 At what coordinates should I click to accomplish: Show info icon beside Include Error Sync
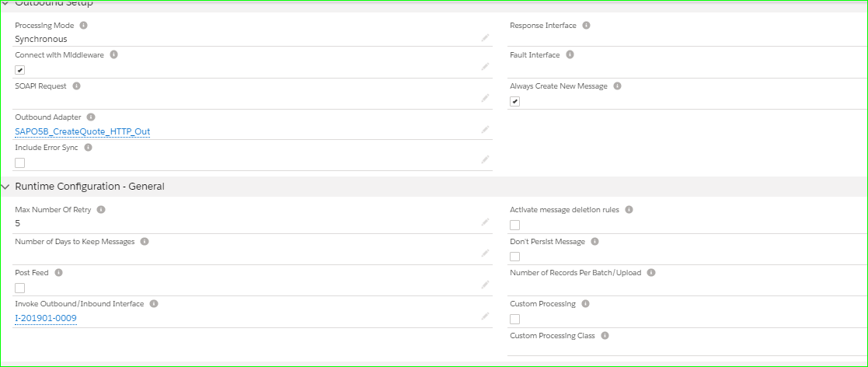click(x=88, y=148)
